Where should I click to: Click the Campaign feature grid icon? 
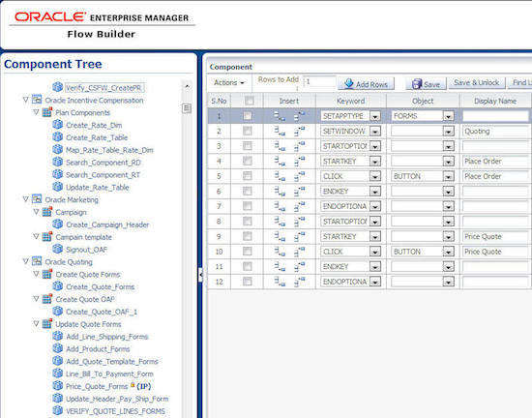point(47,212)
